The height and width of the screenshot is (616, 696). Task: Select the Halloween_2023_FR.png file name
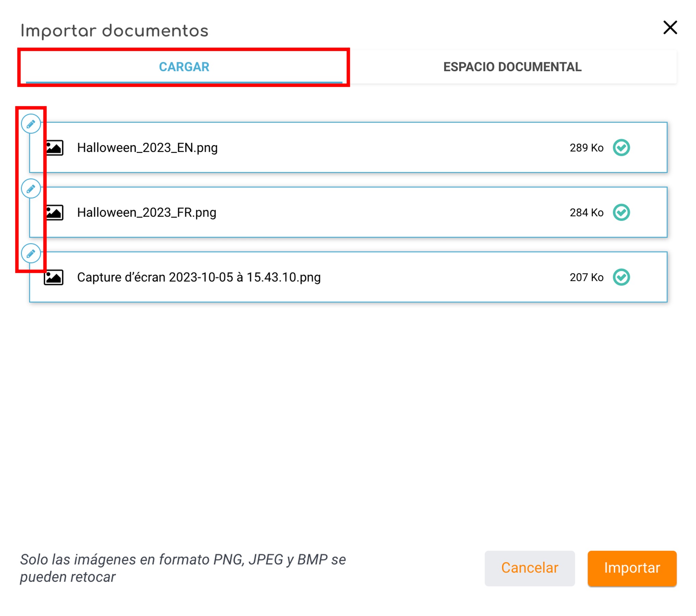(x=147, y=212)
